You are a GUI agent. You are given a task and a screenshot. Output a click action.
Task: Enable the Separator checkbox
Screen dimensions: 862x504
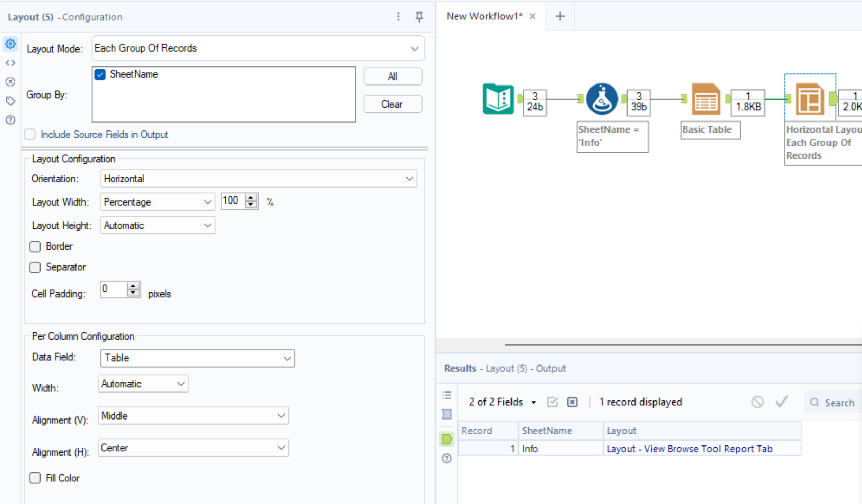click(35, 267)
